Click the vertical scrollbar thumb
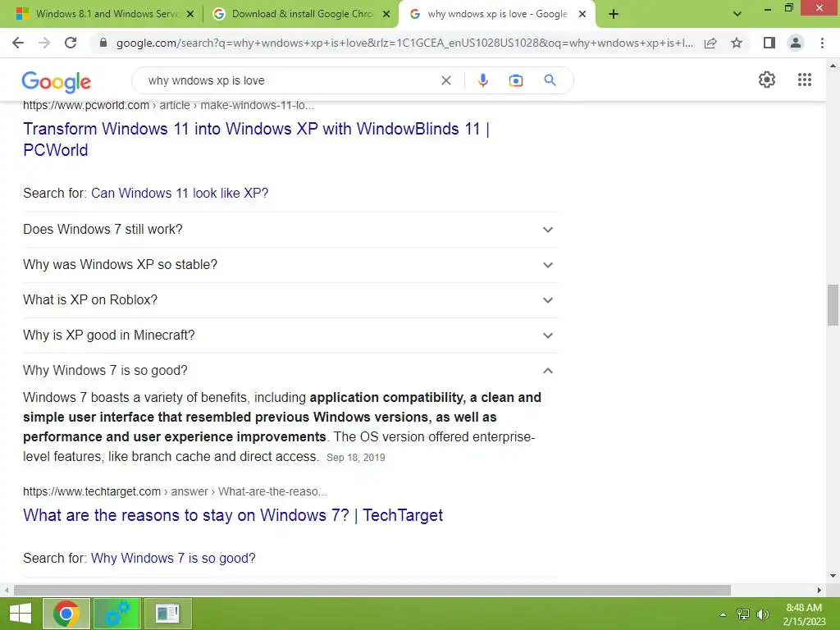 tap(833, 305)
